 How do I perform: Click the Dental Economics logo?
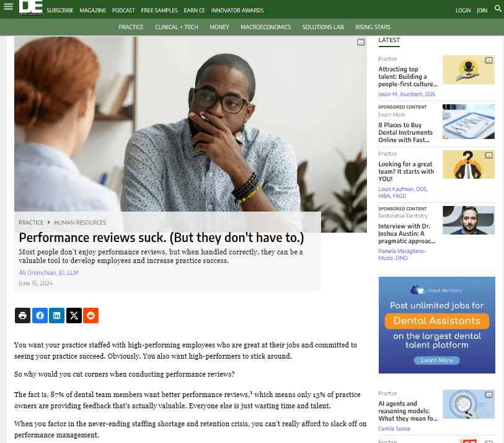(x=31, y=8)
